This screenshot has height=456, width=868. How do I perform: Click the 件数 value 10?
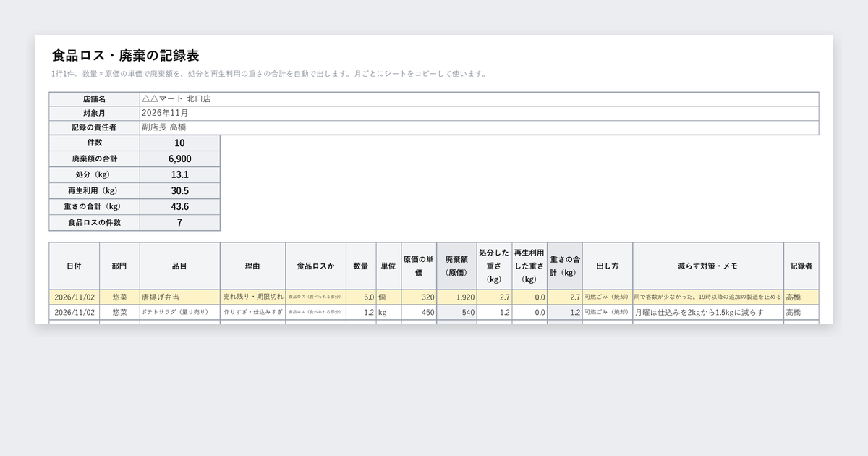[x=179, y=143]
